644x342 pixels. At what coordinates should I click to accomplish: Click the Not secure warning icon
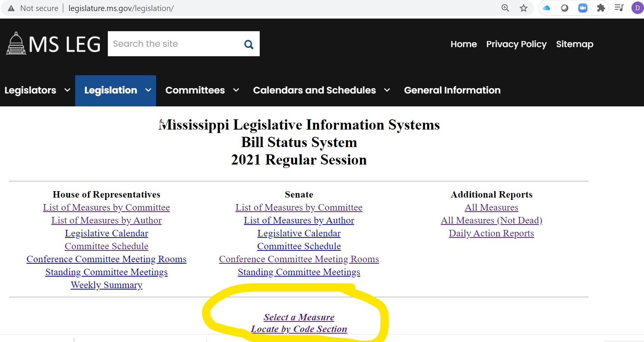coord(11,8)
